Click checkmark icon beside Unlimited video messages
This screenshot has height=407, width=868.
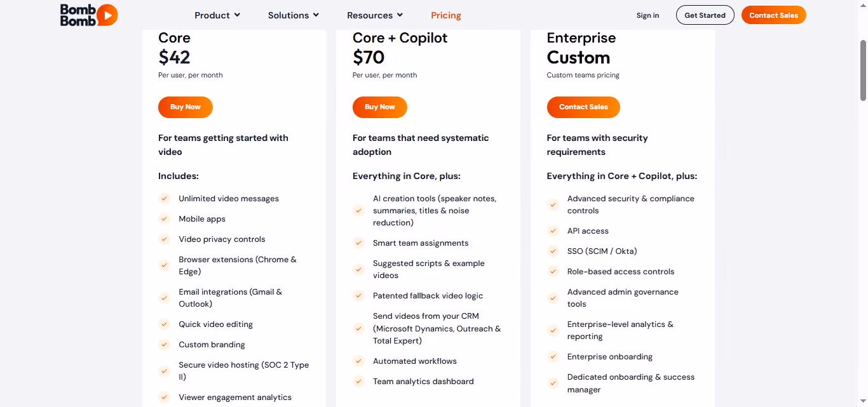point(164,198)
